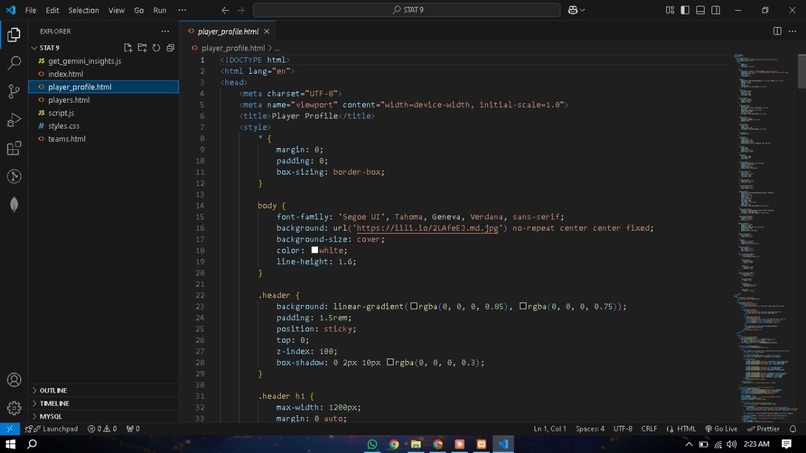This screenshot has height=453, width=806.
Task: Click the white color swatch
Action: click(x=315, y=250)
